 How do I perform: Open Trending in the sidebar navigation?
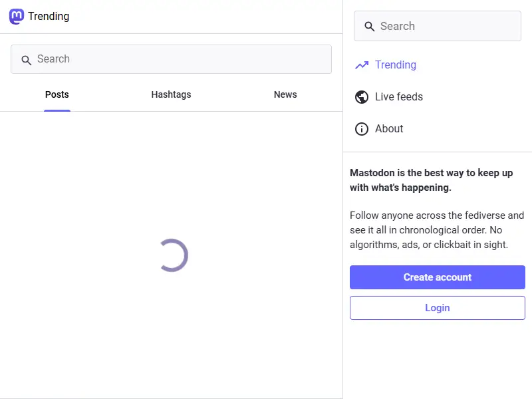(386, 65)
